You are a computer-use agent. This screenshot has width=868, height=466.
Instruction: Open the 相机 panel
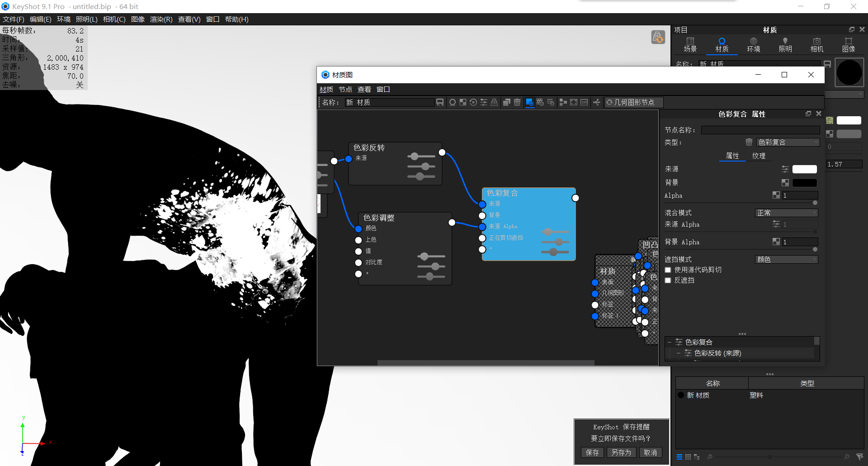(x=816, y=45)
